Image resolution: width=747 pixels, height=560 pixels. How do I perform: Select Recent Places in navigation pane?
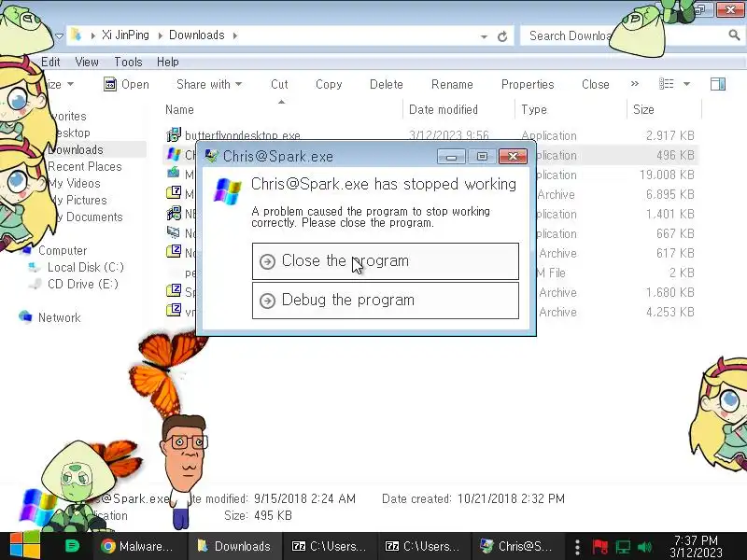coord(85,167)
